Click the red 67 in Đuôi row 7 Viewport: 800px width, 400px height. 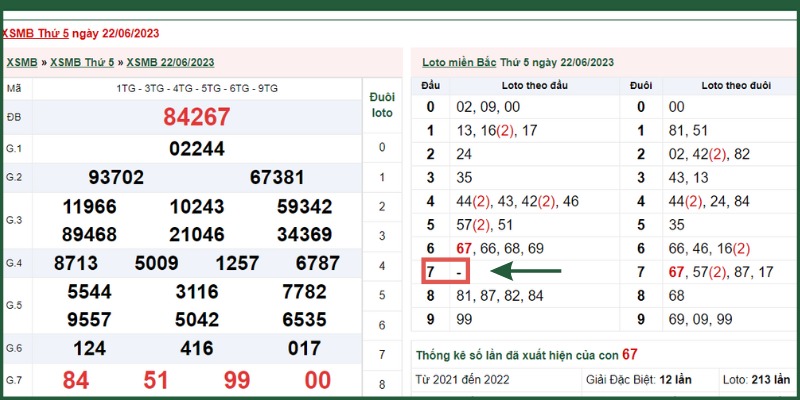coord(677,272)
